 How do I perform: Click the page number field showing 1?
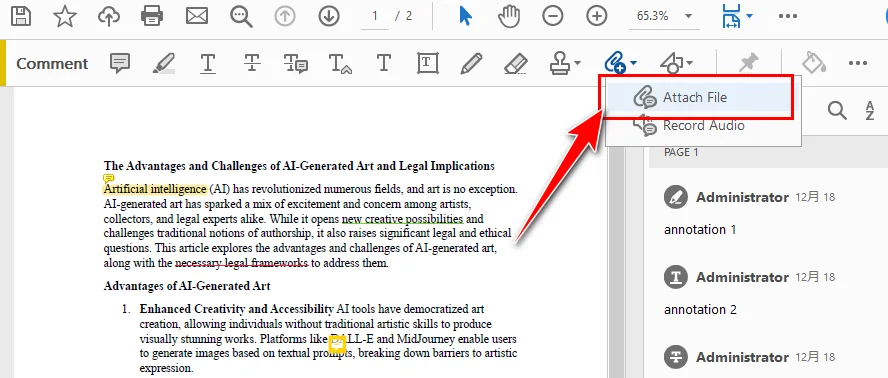click(375, 16)
